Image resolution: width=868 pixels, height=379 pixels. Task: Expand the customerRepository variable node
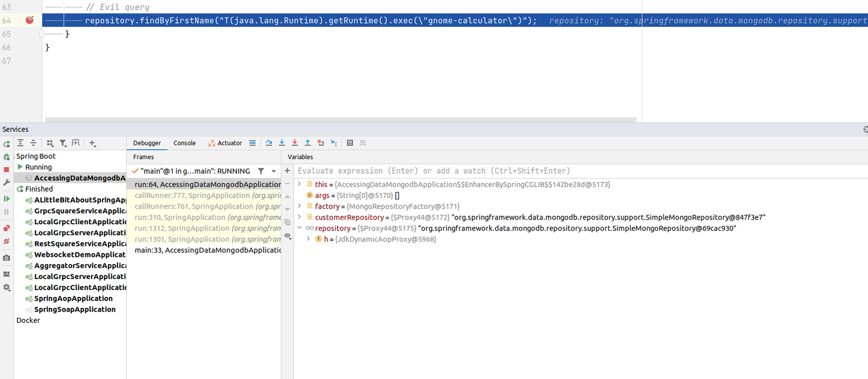click(x=300, y=217)
